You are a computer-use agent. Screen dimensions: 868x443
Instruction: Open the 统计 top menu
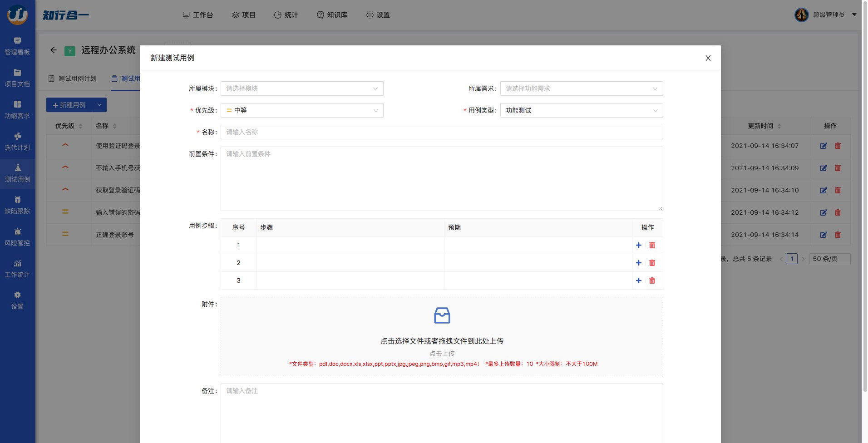[x=286, y=15]
